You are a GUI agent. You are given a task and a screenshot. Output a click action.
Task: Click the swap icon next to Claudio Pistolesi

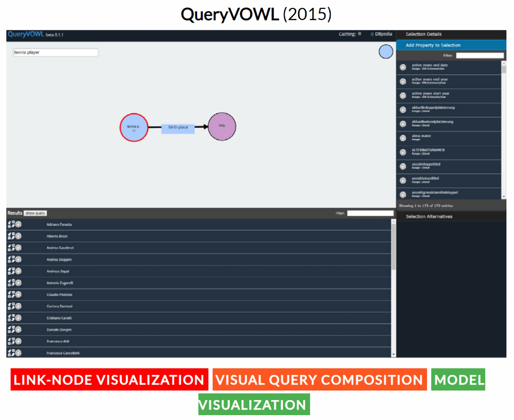point(11,294)
